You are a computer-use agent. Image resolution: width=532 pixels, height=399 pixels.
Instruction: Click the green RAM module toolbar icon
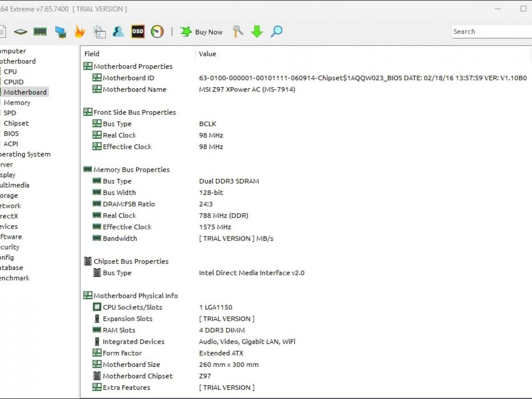[x=40, y=32]
